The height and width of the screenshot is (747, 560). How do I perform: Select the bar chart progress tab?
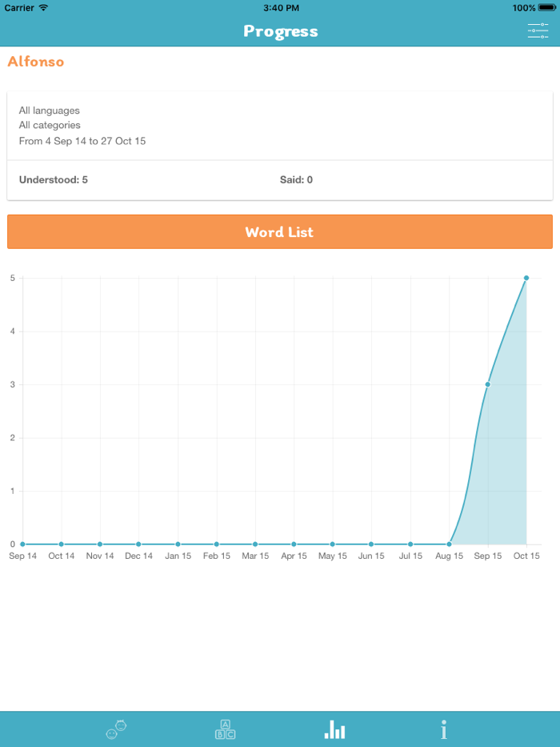334,729
